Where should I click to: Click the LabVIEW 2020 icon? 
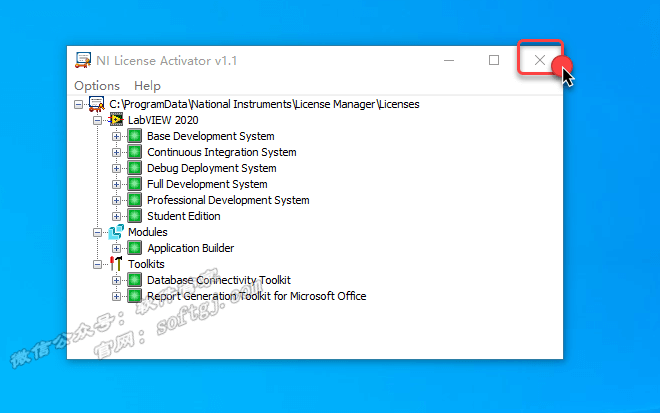pos(116,120)
